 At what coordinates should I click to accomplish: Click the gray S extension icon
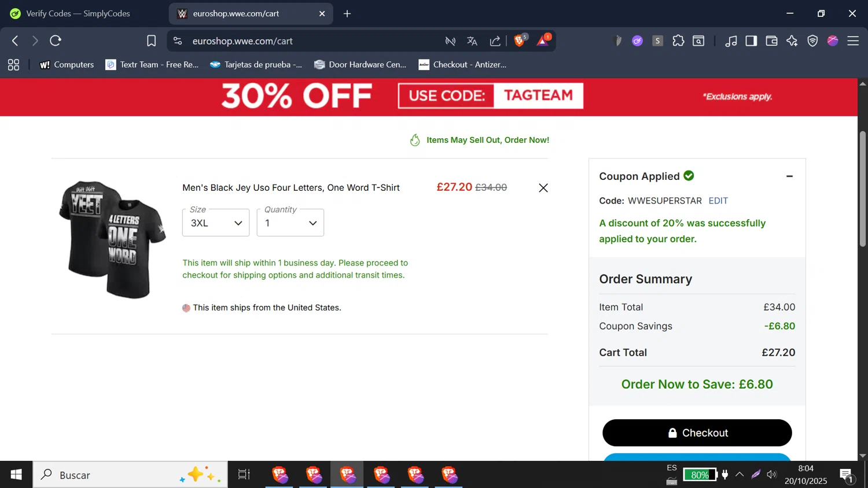coord(657,40)
